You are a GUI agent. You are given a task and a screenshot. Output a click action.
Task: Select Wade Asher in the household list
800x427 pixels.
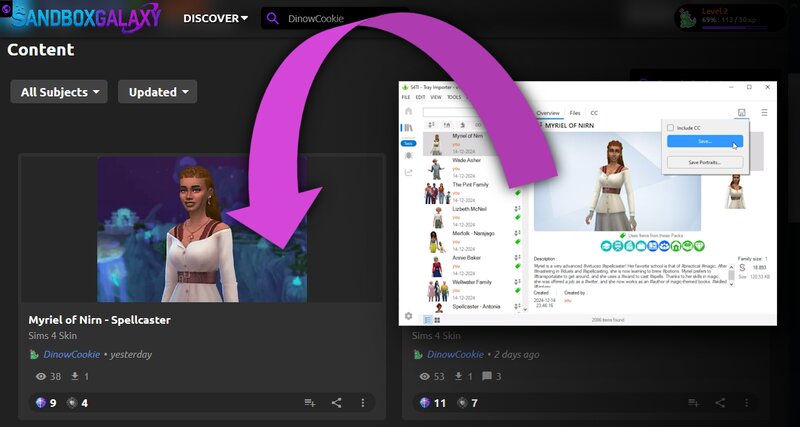pos(466,159)
